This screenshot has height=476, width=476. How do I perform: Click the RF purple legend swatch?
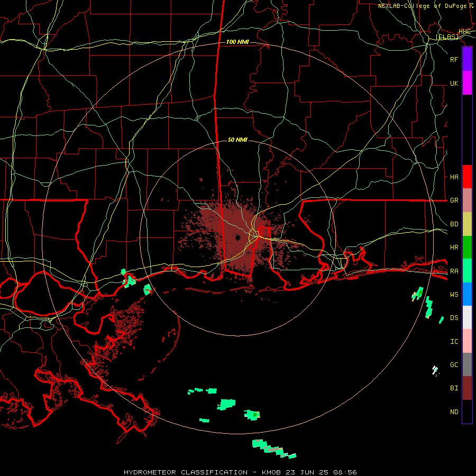(x=467, y=59)
